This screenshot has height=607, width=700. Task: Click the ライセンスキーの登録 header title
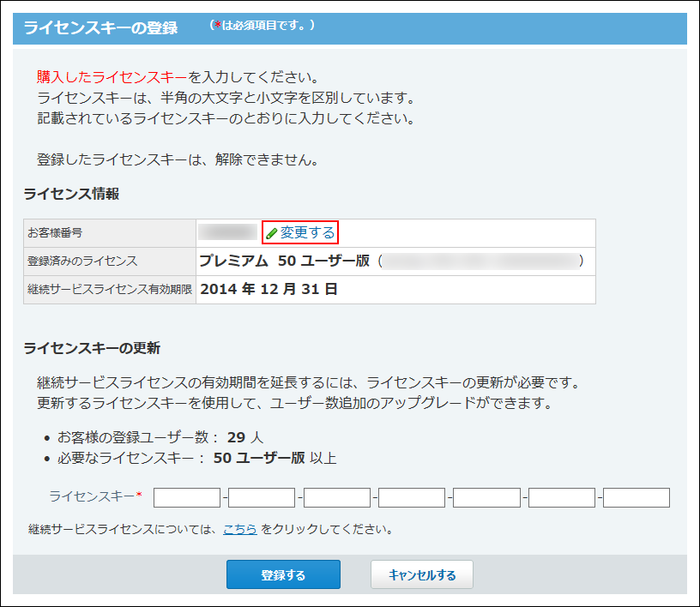(x=100, y=27)
